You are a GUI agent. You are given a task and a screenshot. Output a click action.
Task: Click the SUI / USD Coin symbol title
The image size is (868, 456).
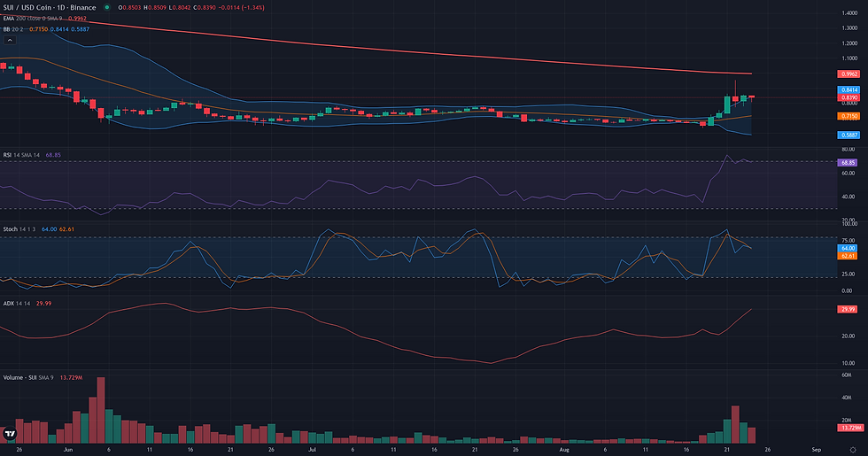pyautogui.click(x=50, y=8)
